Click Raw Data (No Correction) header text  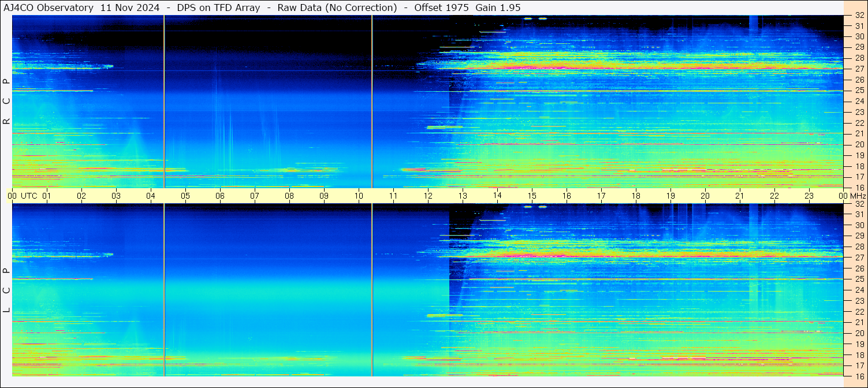click(337, 8)
